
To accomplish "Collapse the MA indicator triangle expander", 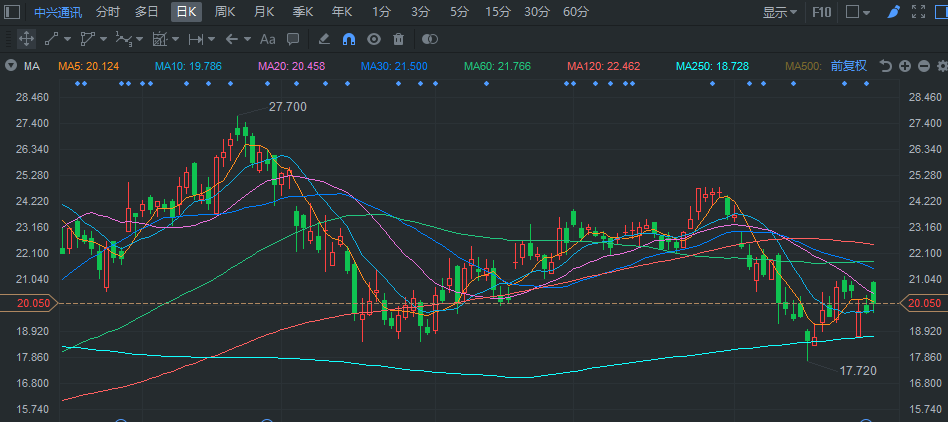I will point(10,66).
